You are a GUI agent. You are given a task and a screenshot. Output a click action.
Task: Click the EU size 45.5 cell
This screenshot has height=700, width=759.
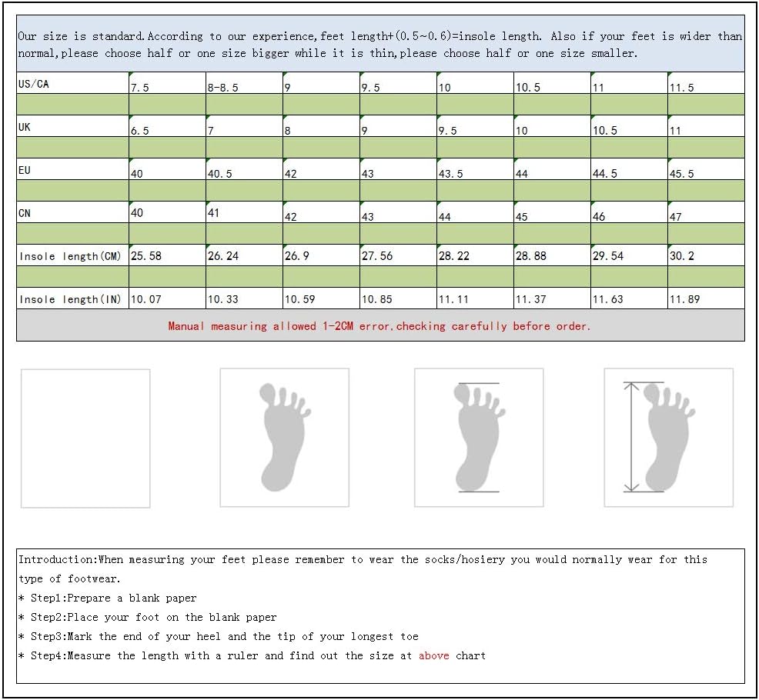(x=706, y=169)
